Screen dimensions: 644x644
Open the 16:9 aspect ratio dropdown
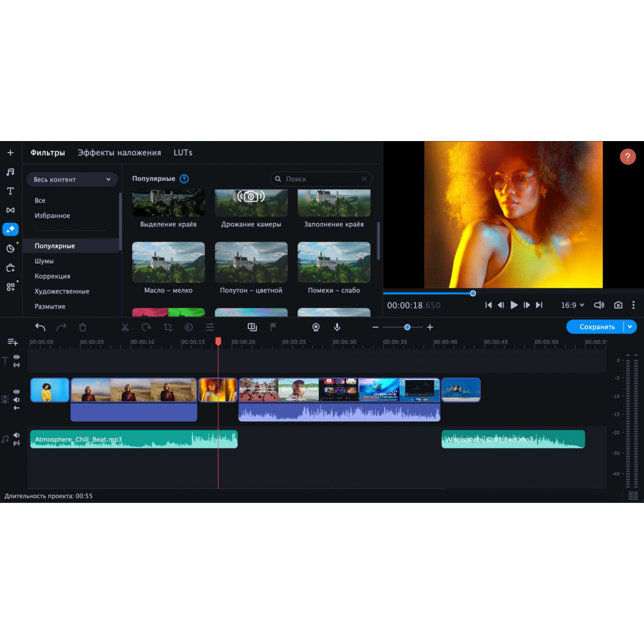click(573, 305)
